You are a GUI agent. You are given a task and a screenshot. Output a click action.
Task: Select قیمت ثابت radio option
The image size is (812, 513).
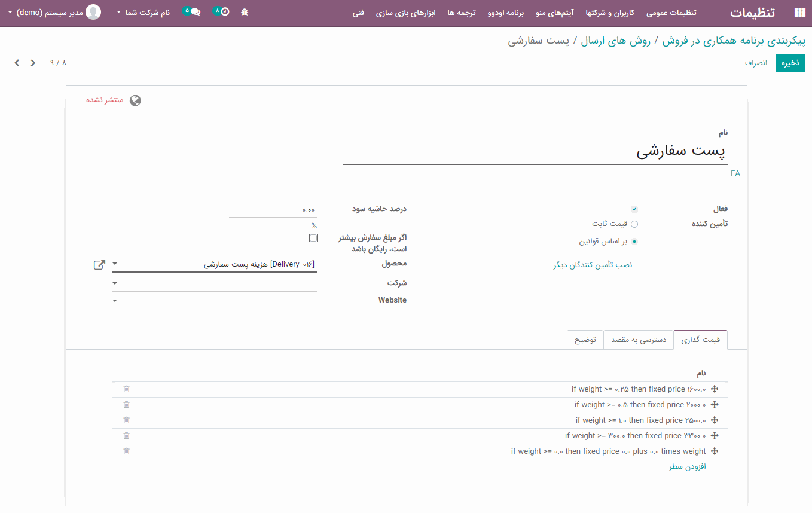[x=634, y=224]
